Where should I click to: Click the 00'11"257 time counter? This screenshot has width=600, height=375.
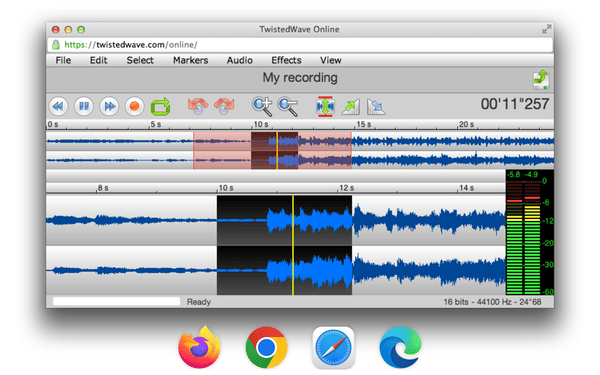(x=515, y=104)
